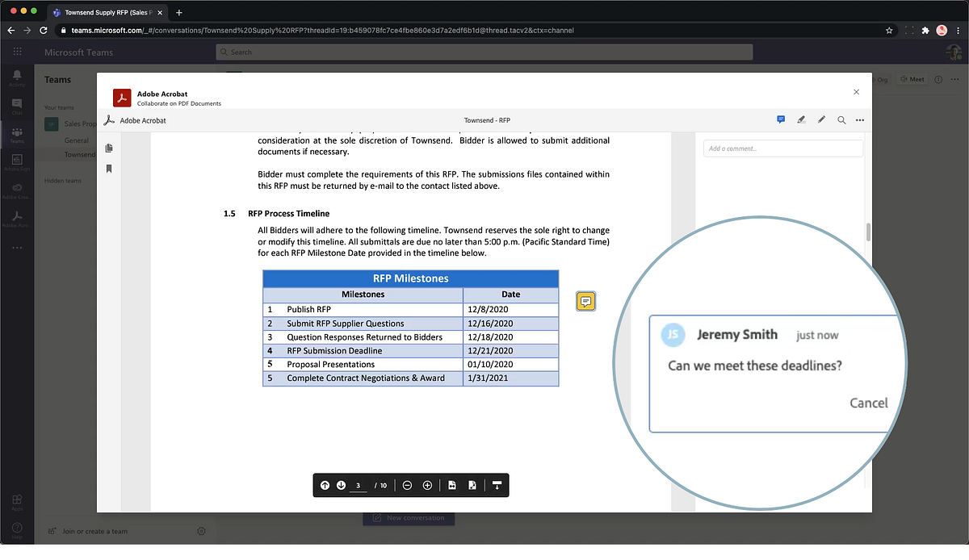
Task: Open the Townsend channel
Action: [x=80, y=155]
